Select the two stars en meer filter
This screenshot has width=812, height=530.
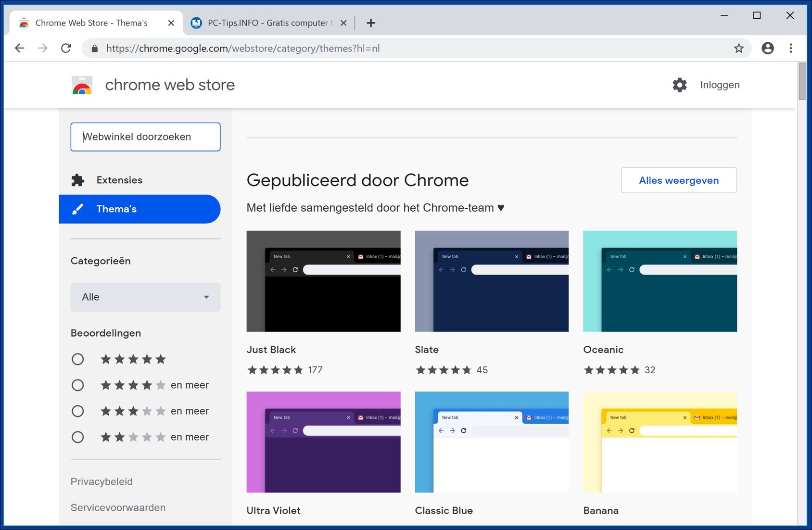tap(77, 437)
